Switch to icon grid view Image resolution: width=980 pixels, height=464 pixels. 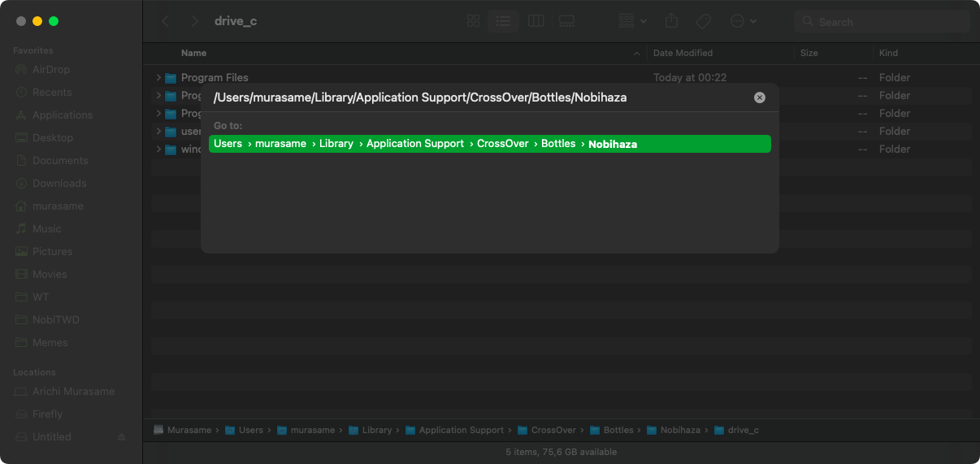[474, 21]
